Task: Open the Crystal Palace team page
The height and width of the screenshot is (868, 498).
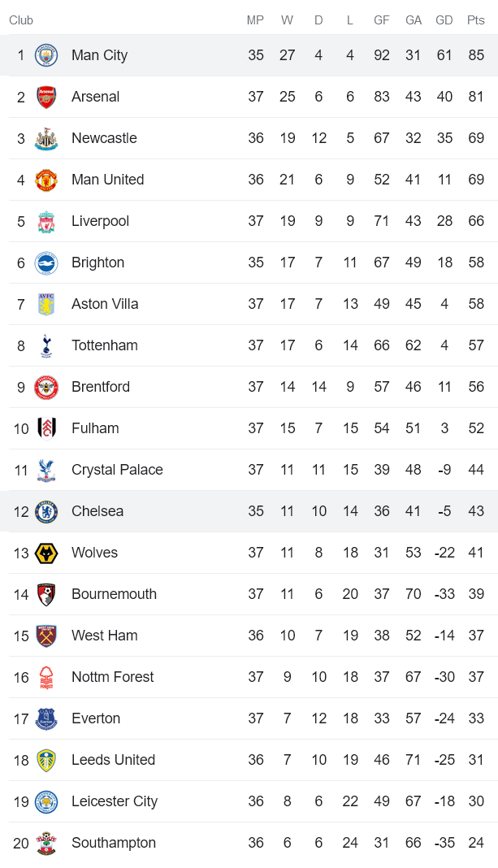Action: coord(117,469)
